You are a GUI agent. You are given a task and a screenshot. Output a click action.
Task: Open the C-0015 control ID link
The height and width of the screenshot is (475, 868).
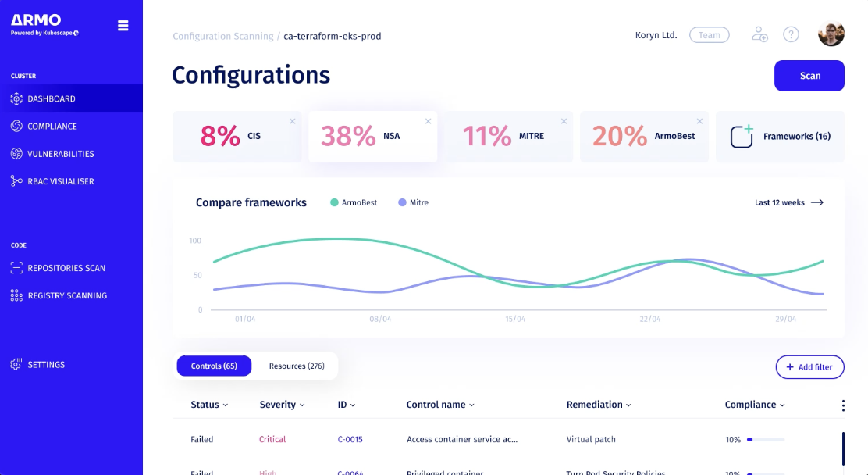pyautogui.click(x=350, y=439)
